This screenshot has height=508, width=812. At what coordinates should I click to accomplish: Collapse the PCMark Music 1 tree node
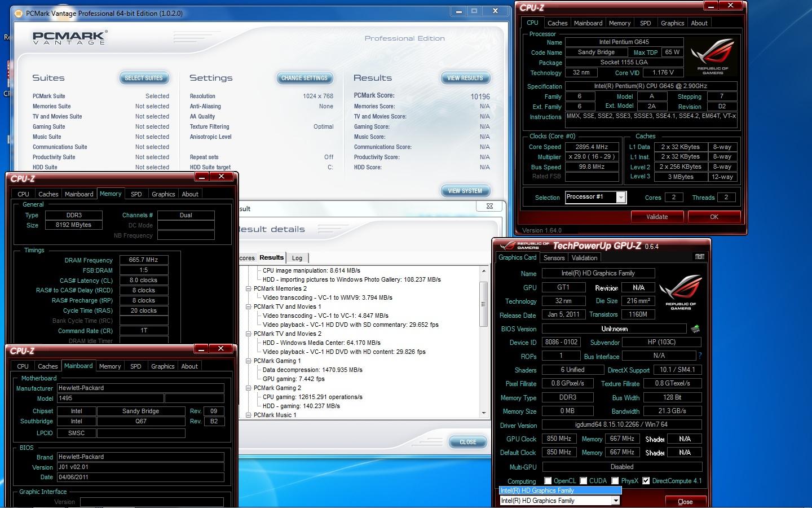tap(248, 415)
